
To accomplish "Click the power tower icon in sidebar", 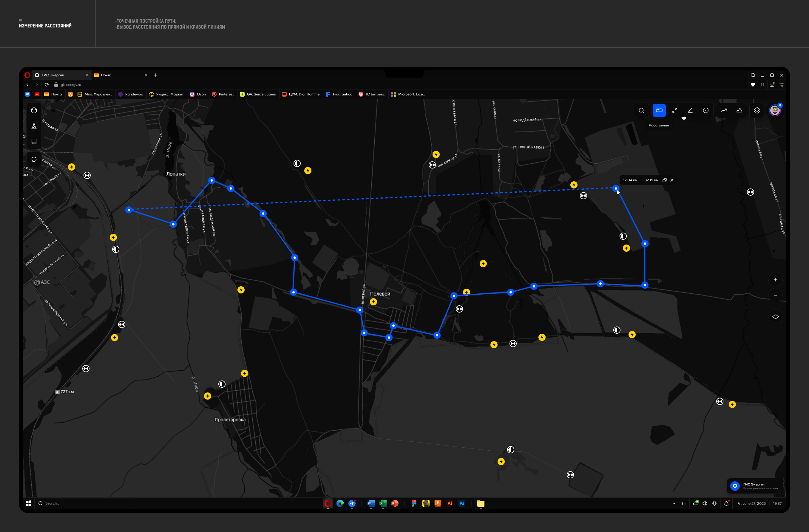I will [34, 126].
